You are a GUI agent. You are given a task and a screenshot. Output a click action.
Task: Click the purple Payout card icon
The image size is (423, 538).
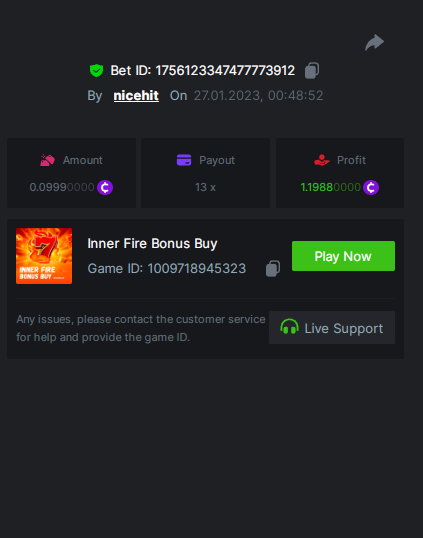click(184, 160)
